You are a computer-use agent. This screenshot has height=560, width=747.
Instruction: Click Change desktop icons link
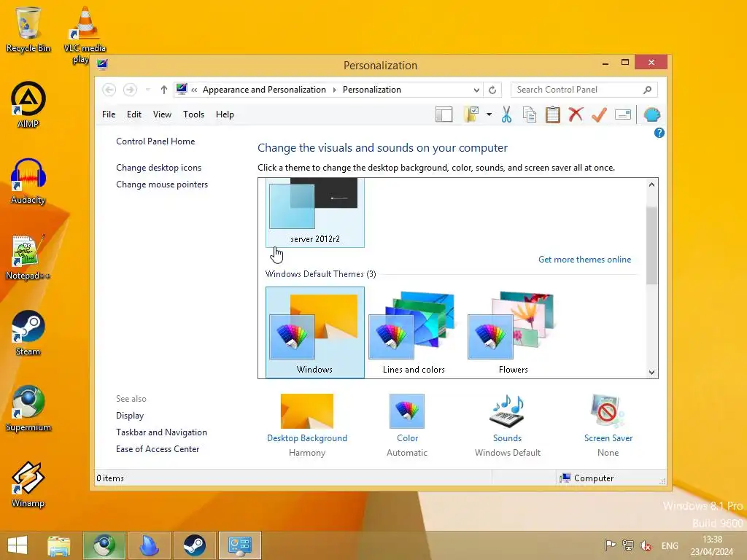158,168
